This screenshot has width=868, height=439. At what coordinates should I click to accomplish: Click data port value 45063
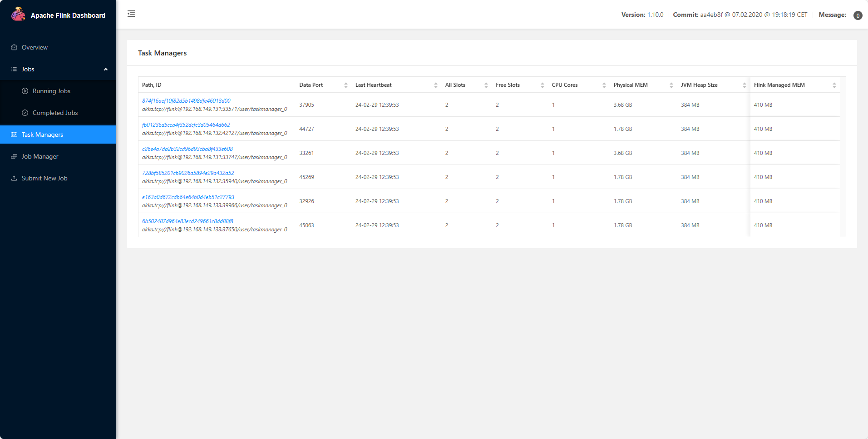(x=306, y=225)
